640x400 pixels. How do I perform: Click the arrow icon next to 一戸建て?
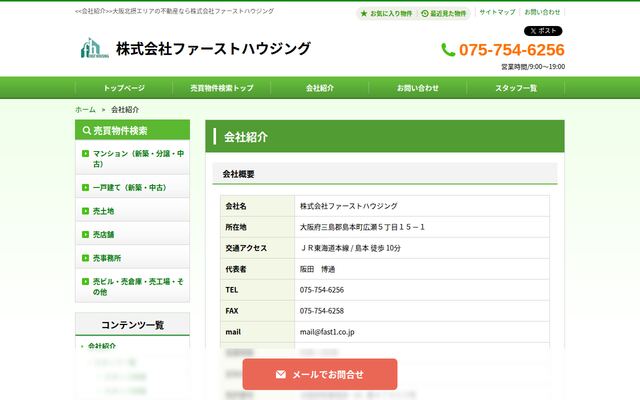pos(85,187)
